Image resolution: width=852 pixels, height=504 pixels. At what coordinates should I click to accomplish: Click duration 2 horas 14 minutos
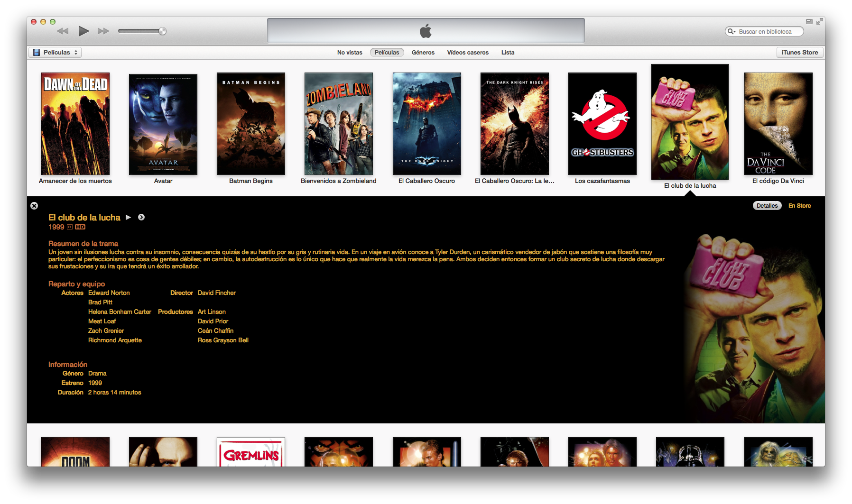click(114, 393)
